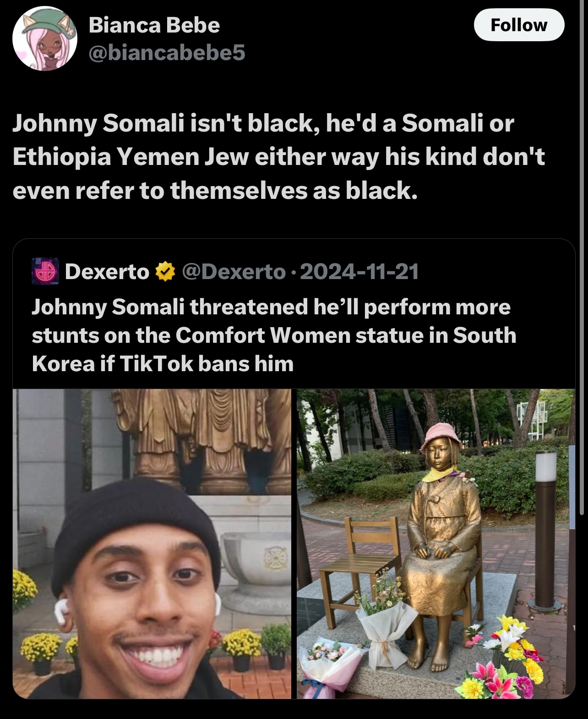Select the main tweet text

pos(278,157)
